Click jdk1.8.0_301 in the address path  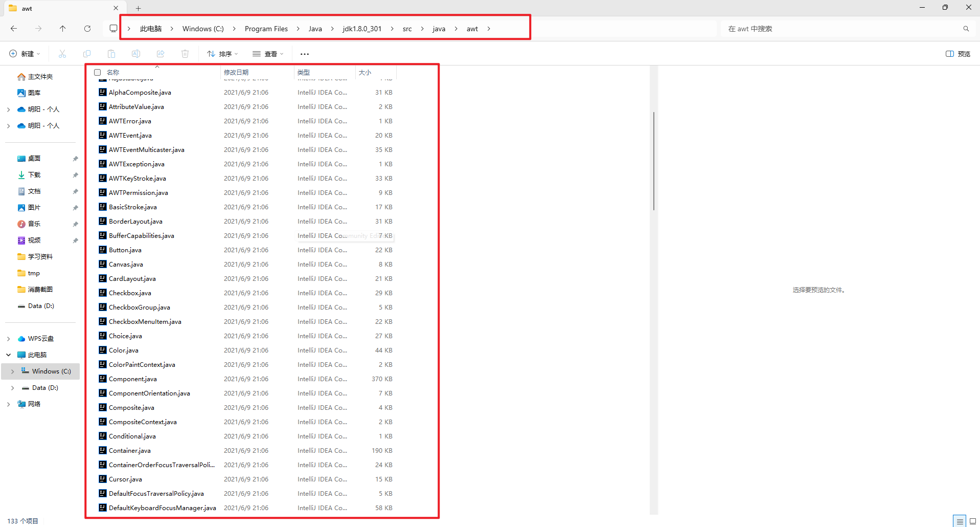(x=362, y=29)
